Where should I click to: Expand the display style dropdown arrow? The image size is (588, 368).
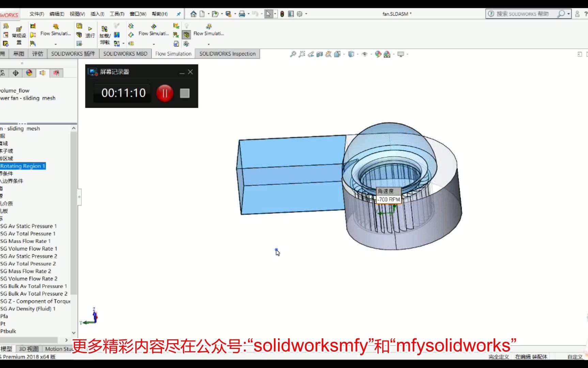coord(357,54)
